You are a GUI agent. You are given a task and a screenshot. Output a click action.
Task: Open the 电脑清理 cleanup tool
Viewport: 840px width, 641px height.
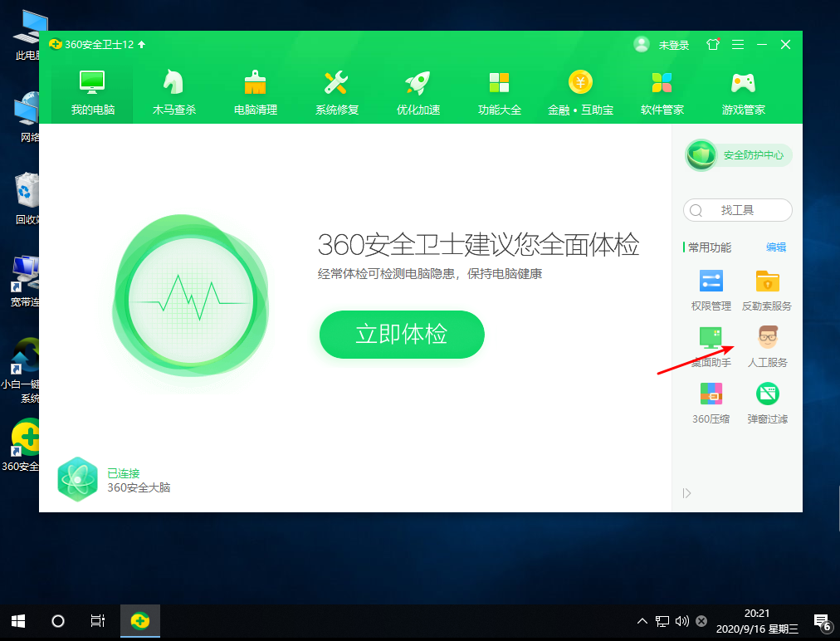click(x=255, y=91)
